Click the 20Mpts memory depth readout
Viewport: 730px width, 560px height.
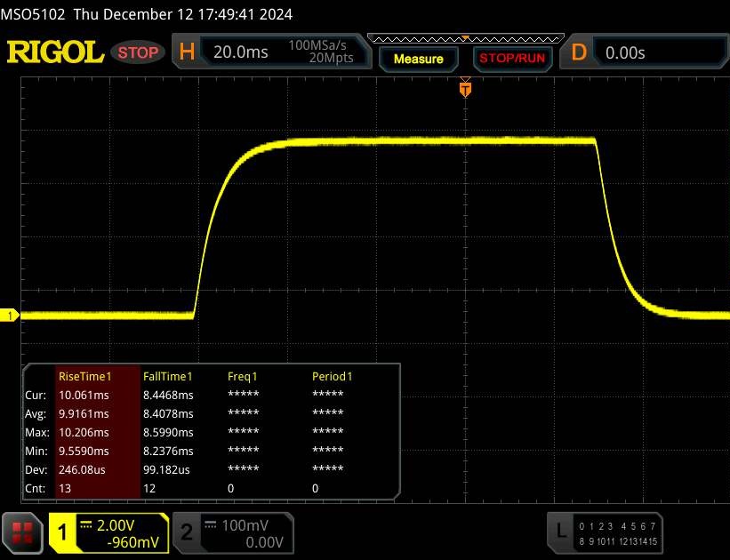(x=331, y=58)
